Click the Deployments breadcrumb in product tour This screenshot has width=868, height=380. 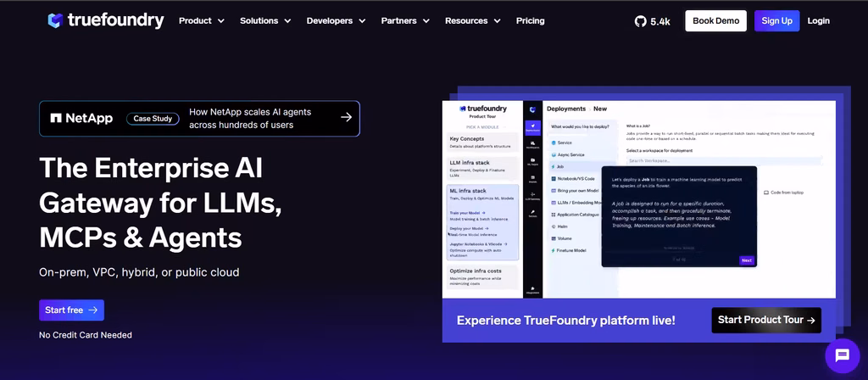click(565, 109)
